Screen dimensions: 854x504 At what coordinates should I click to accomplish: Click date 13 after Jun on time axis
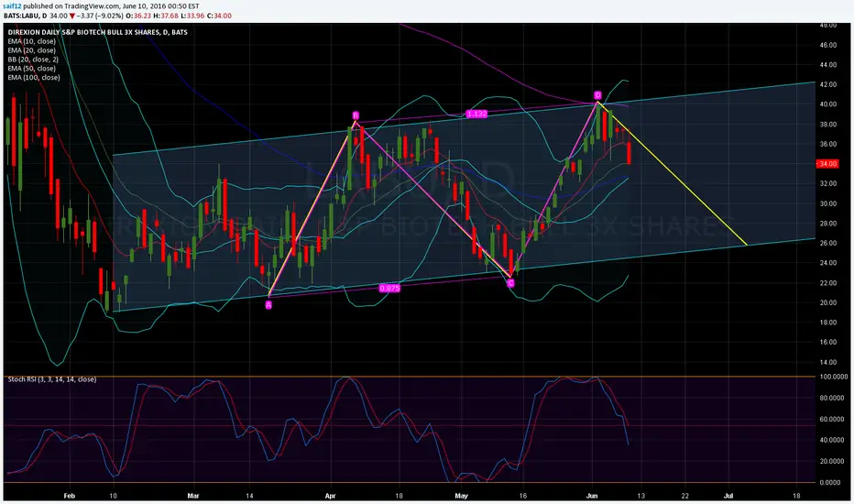tap(641, 496)
